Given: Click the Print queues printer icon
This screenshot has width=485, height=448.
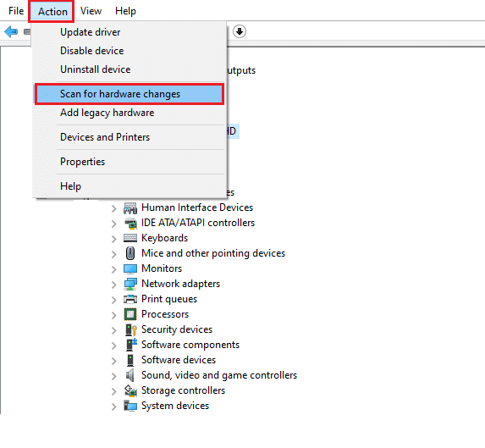Looking at the screenshot, I should tap(130, 299).
